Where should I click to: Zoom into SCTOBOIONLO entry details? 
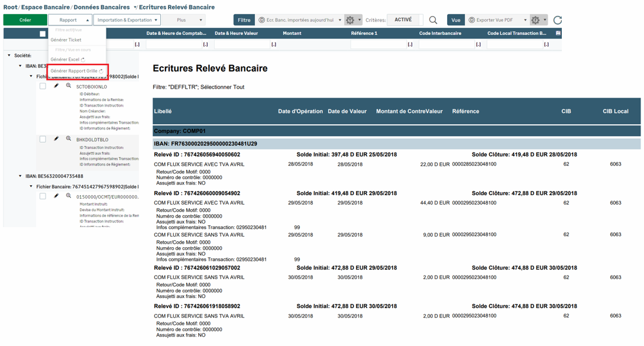(x=69, y=86)
